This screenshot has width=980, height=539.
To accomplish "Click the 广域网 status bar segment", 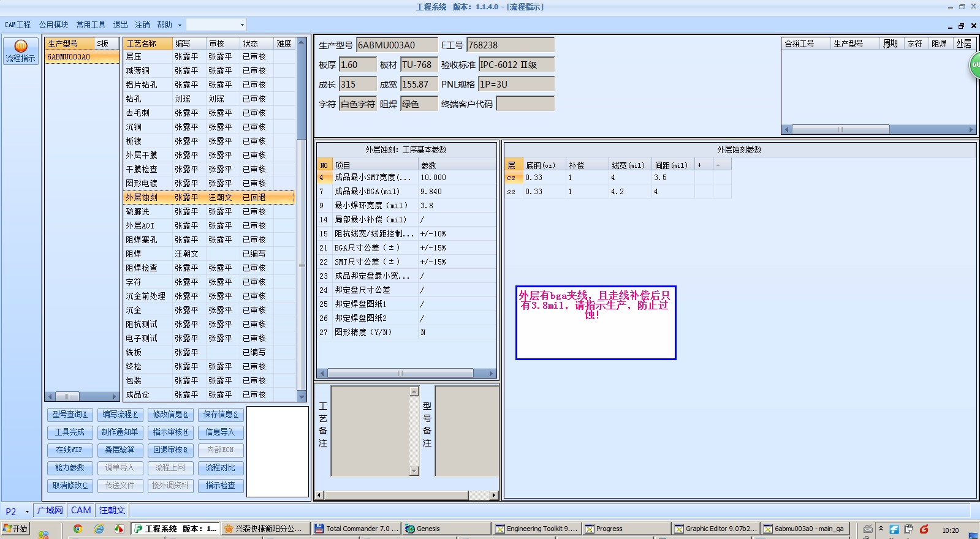I will [50, 510].
